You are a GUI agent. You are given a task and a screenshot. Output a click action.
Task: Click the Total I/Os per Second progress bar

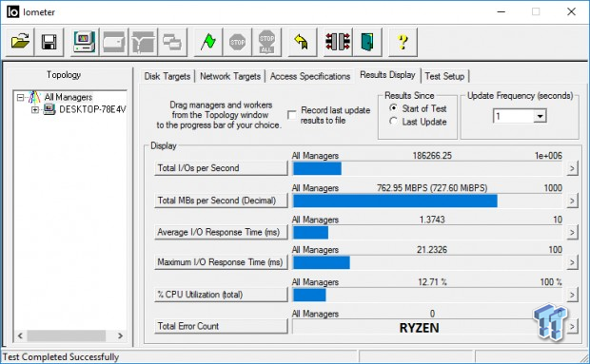click(x=427, y=168)
